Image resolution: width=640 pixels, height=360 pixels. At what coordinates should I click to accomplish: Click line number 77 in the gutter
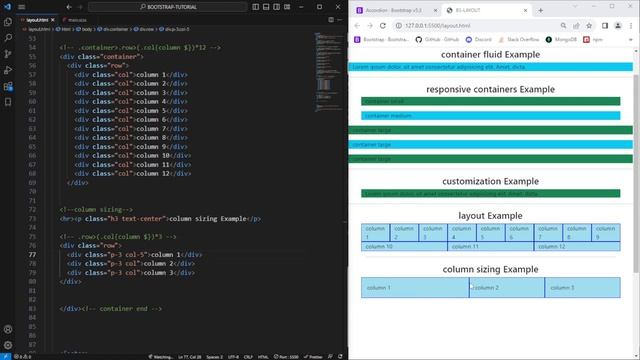pos(32,255)
